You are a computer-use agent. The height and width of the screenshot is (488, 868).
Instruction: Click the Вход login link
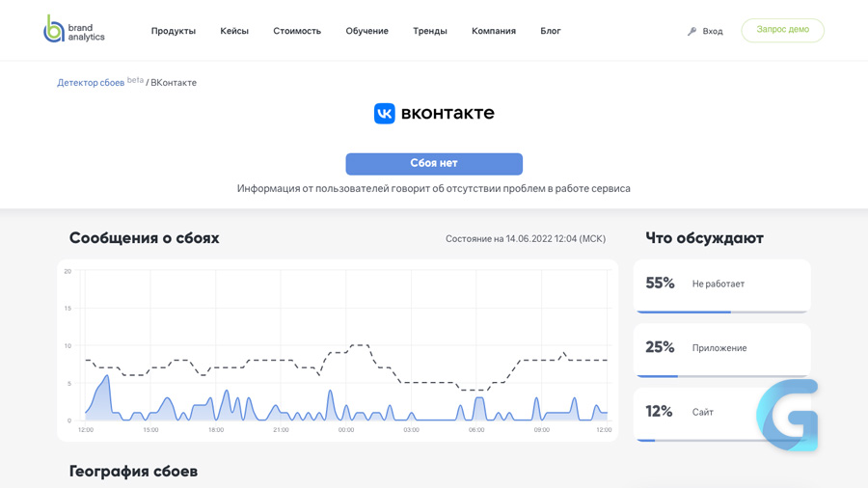point(713,31)
